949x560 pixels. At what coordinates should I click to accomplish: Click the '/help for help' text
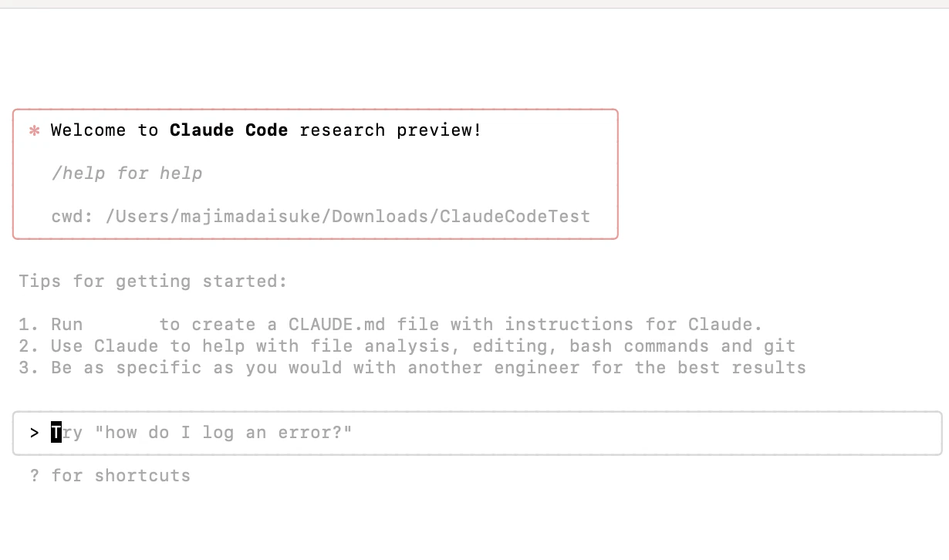(x=127, y=174)
